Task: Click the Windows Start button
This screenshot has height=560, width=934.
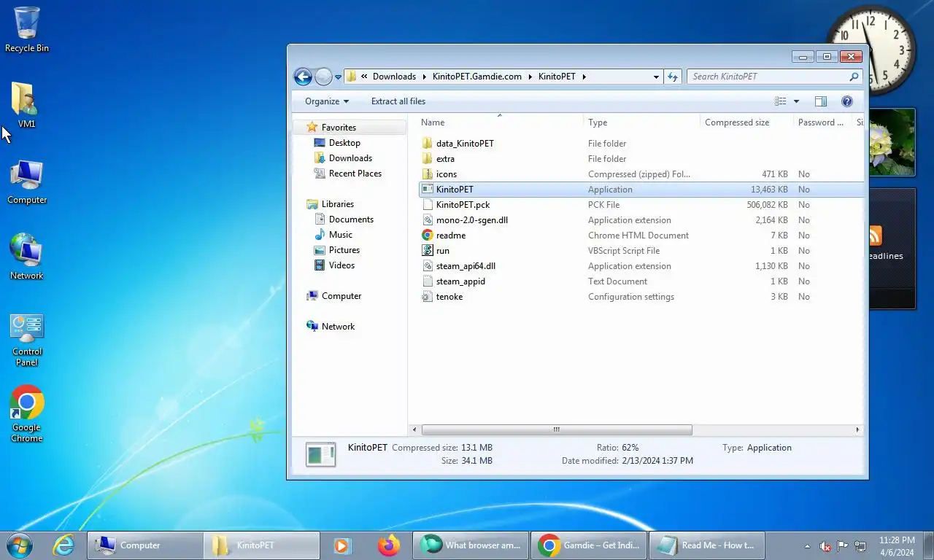Action: [20, 545]
